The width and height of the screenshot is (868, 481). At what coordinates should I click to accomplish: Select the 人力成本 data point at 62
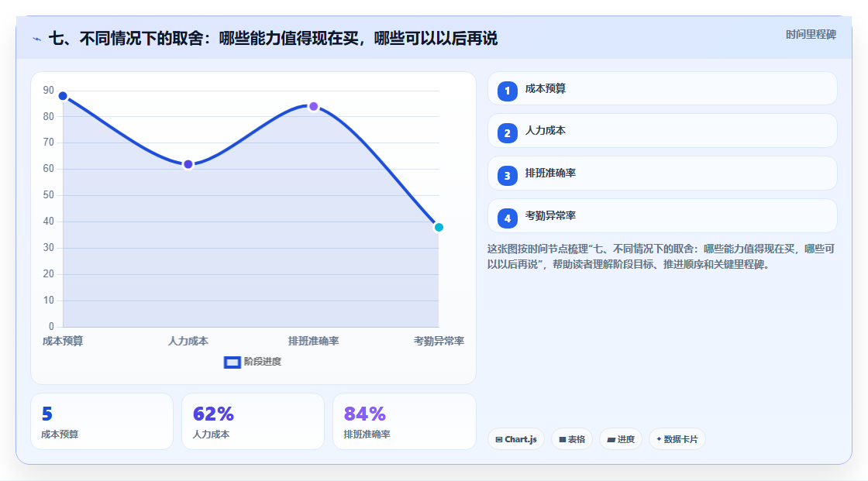188,164
